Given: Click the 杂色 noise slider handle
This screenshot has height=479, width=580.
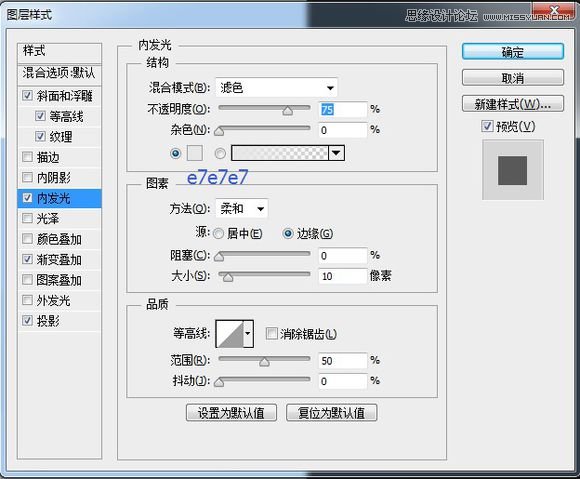Looking at the screenshot, I should [x=219, y=131].
